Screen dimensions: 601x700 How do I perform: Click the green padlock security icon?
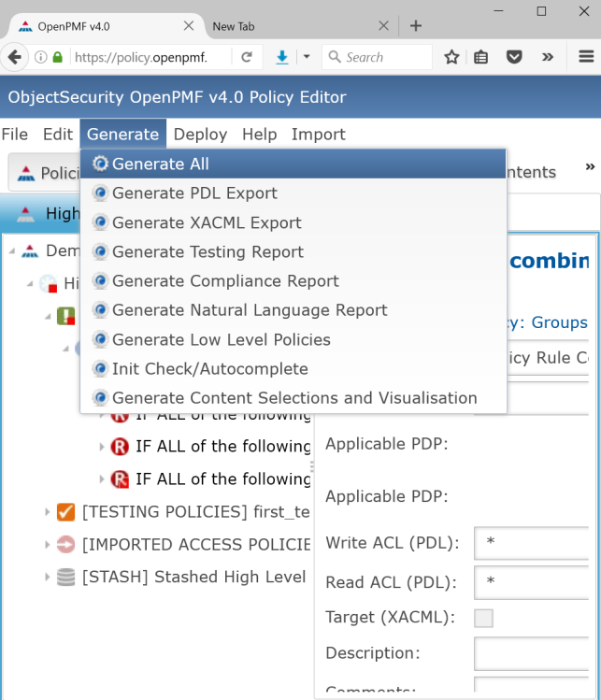[58, 57]
